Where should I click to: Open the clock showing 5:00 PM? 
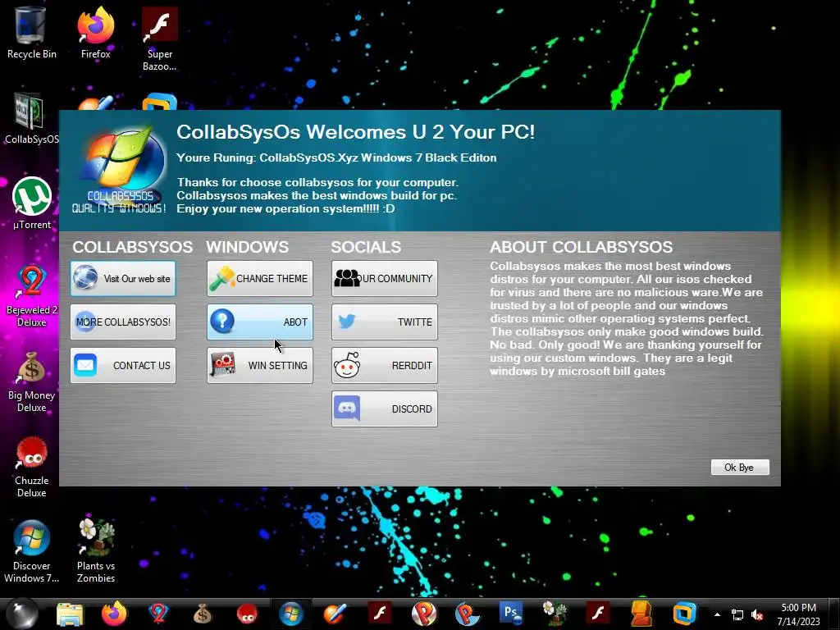click(x=798, y=614)
